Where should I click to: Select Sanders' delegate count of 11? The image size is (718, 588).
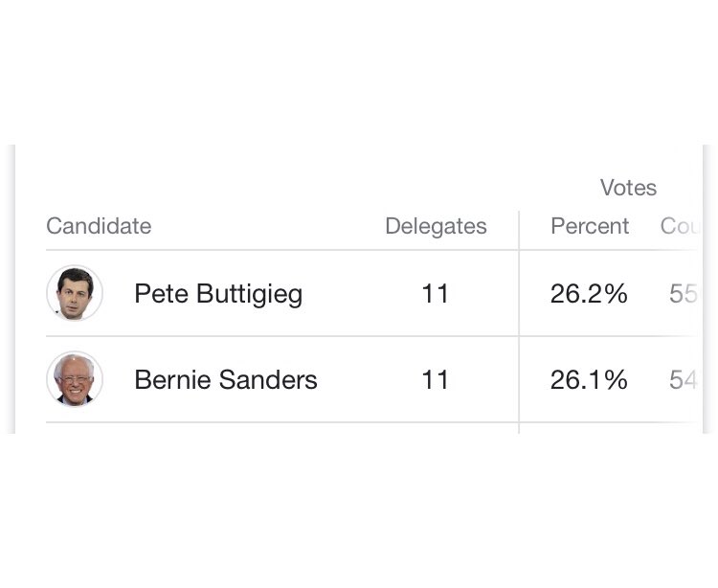(x=436, y=379)
